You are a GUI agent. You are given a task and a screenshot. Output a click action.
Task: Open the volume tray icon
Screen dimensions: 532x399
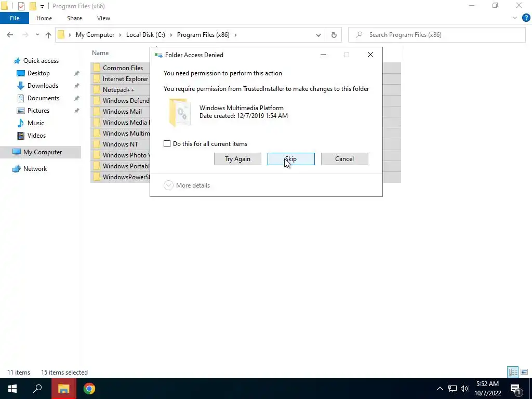coord(464,389)
